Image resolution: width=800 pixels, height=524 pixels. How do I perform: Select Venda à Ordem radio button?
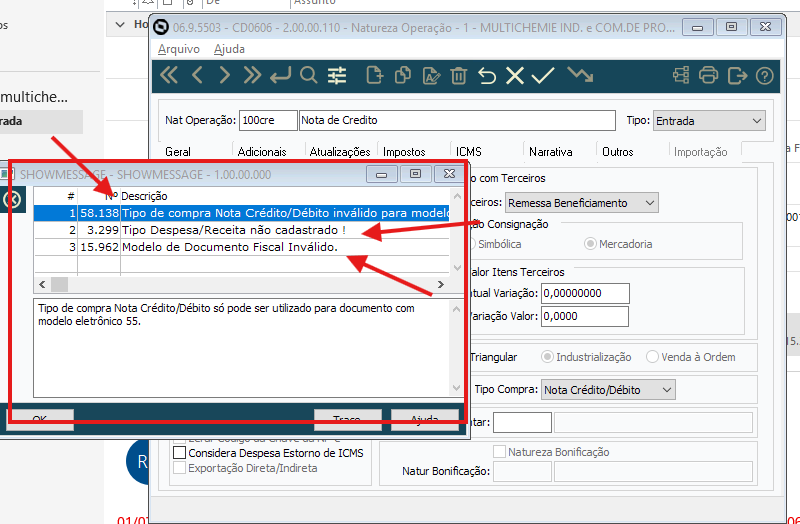tap(652, 357)
